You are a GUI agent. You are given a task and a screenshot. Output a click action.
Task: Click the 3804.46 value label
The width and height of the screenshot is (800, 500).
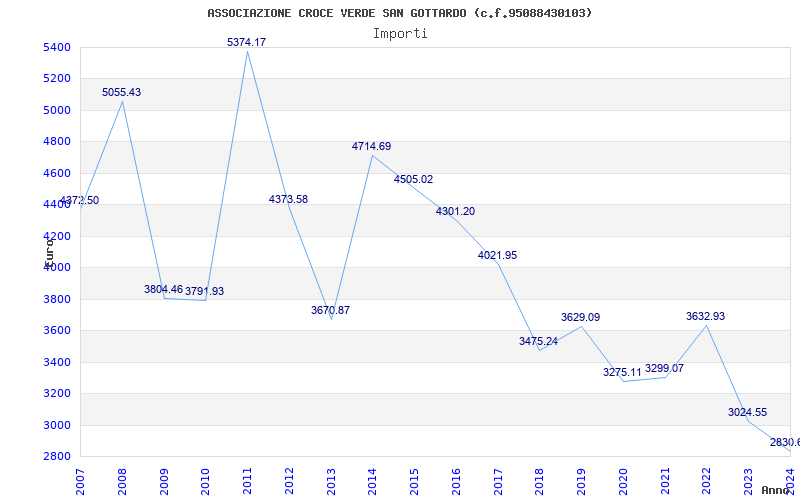[163, 289]
